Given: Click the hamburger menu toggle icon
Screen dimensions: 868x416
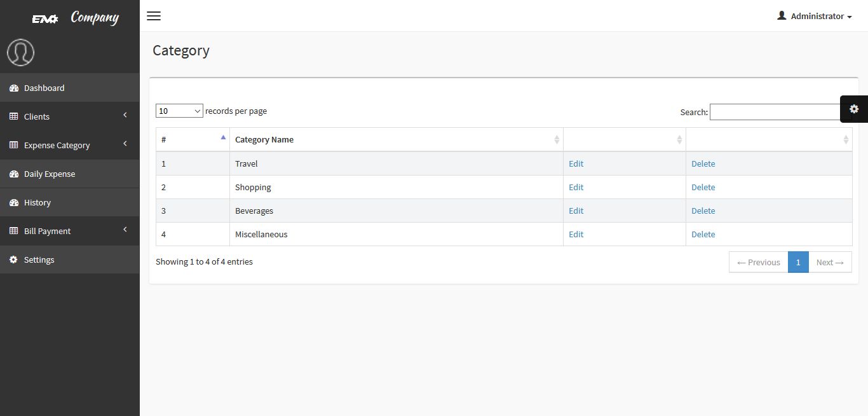Looking at the screenshot, I should tap(154, 16).
